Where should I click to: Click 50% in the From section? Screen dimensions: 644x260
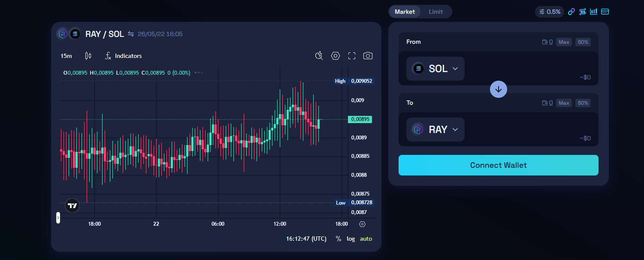pyautogui.click(x=583, y=42)
